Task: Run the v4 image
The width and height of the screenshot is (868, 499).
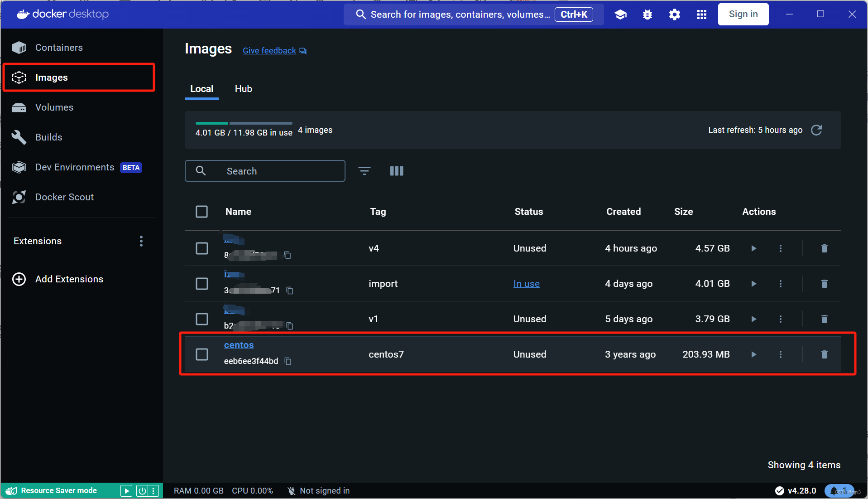Action: [754, 248]
